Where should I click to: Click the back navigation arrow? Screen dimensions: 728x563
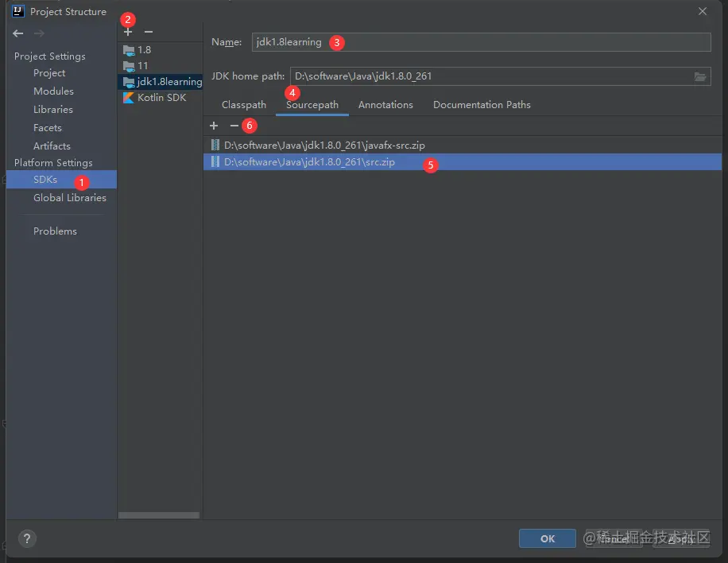click(18, 33)
